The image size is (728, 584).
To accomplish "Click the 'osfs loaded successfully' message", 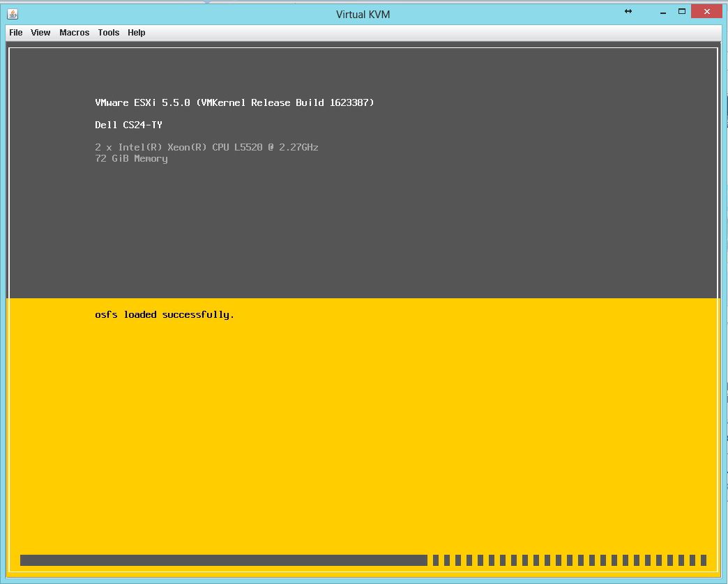I will pyautogui.click(x=165, y=314).
